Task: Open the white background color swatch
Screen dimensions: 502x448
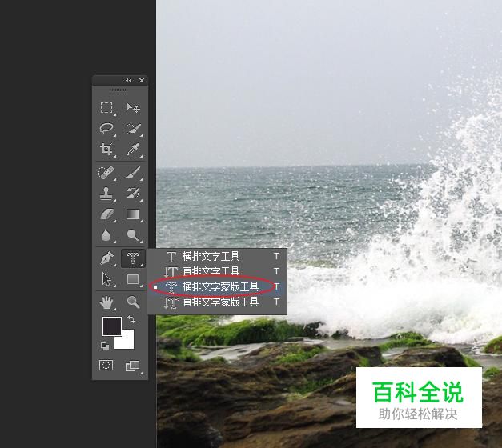Action: point(127,342)
